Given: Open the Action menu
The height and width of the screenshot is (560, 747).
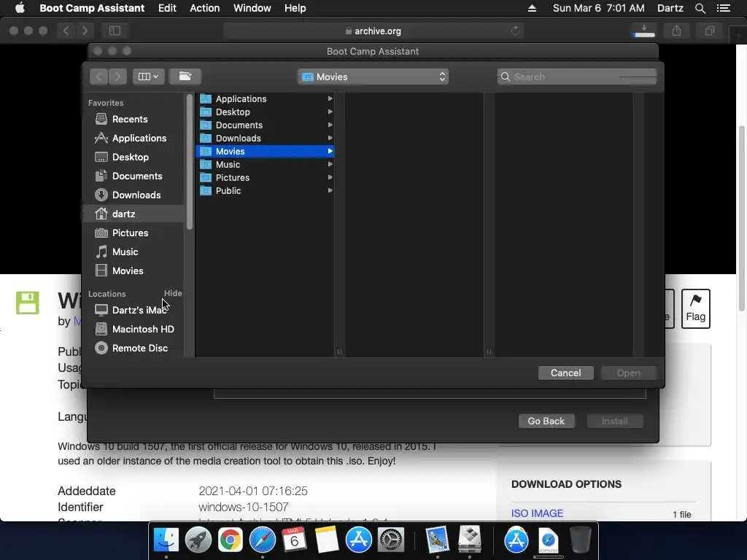Looking at the screenshot, I should click(205, 8).
